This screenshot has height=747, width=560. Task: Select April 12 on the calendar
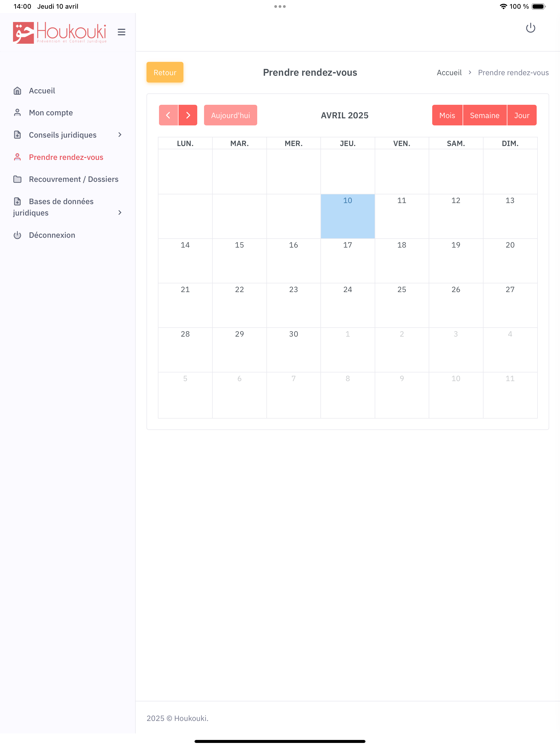(456, 216)
